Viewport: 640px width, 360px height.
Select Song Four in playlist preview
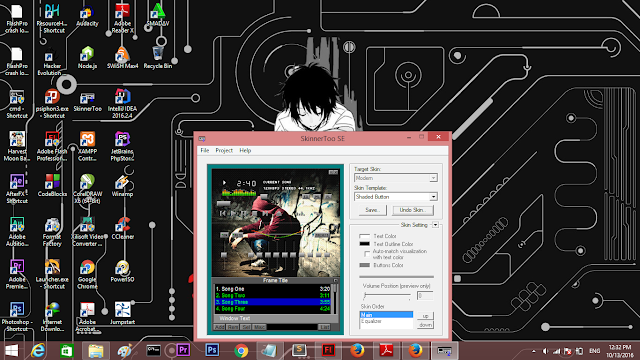point(273,309)
